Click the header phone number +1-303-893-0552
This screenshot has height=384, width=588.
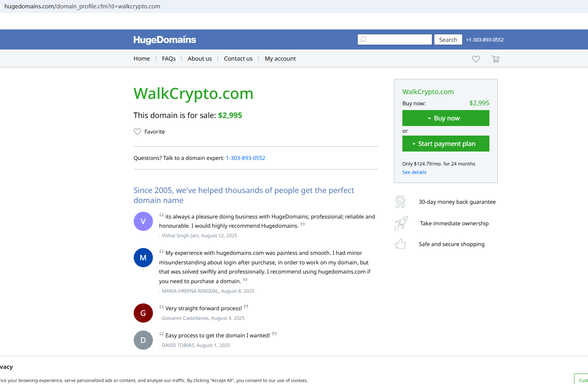485,40
